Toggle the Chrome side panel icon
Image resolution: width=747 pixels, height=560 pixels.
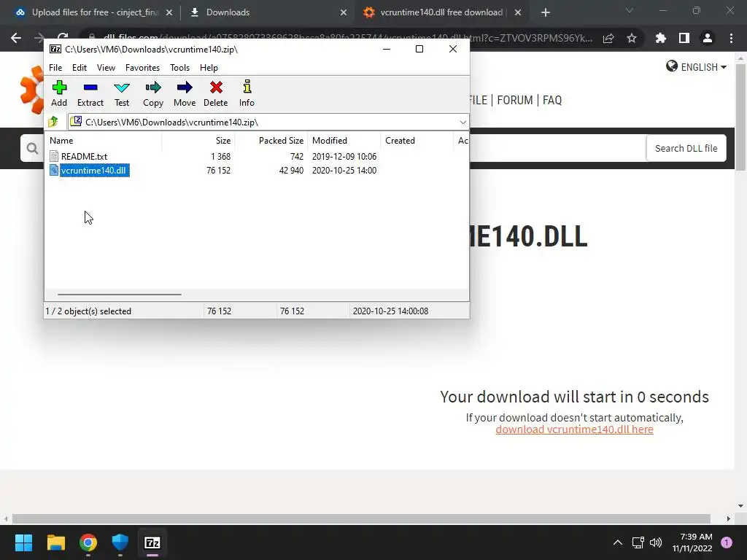pyautogui.click(x=684, y=38)
